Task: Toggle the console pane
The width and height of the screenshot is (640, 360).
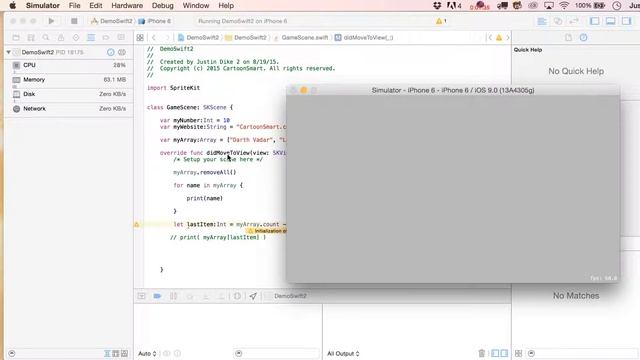Action: (x=504, y=353)
